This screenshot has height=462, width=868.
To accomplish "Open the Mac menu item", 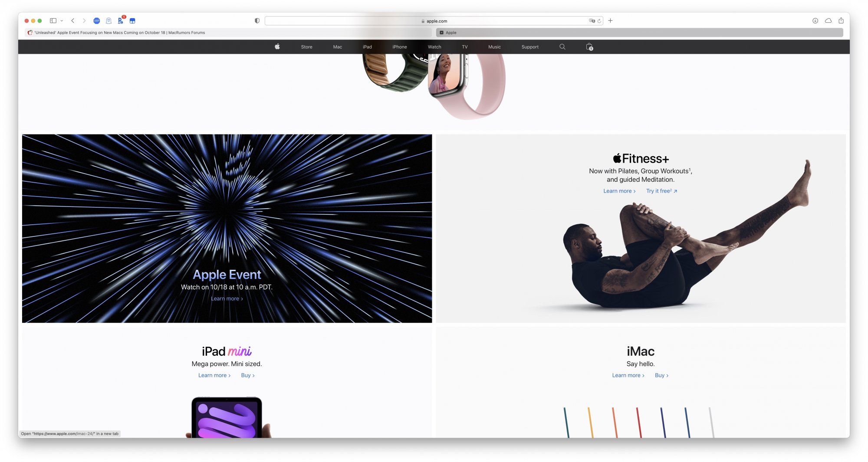I will point(338,47).
